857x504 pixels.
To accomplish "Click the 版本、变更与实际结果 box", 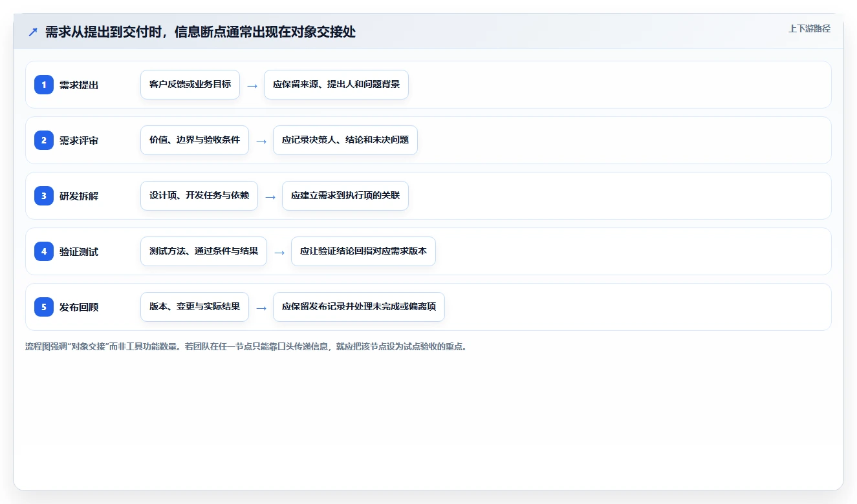I will tap(195, 307).
